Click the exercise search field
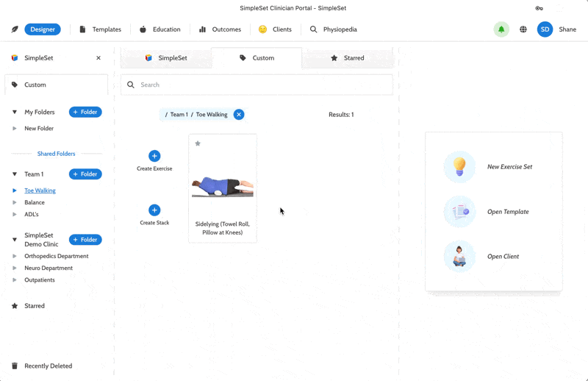The height and width of the screenshot is (381, 588). click(x=257, y=85)
